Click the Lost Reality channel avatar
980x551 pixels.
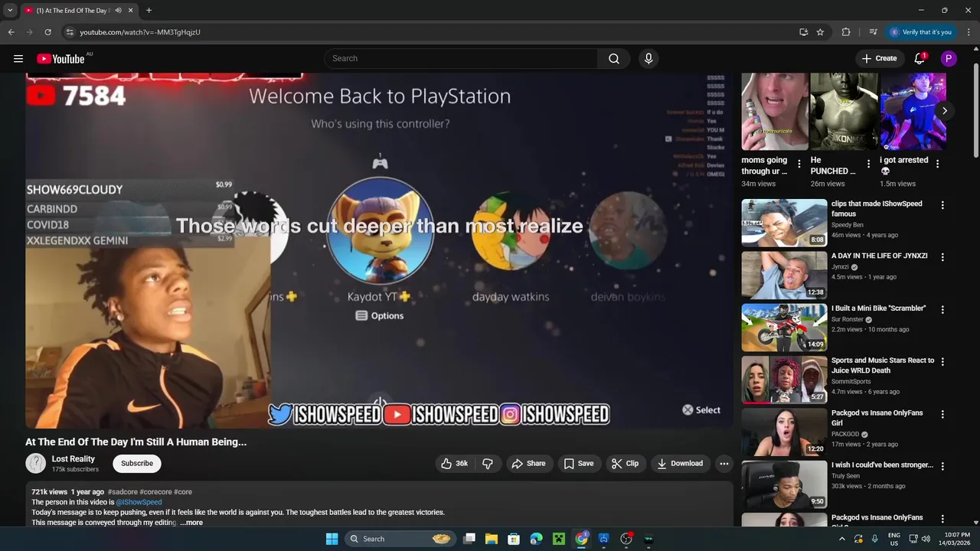pyautogui.click(x=36, y=464)
